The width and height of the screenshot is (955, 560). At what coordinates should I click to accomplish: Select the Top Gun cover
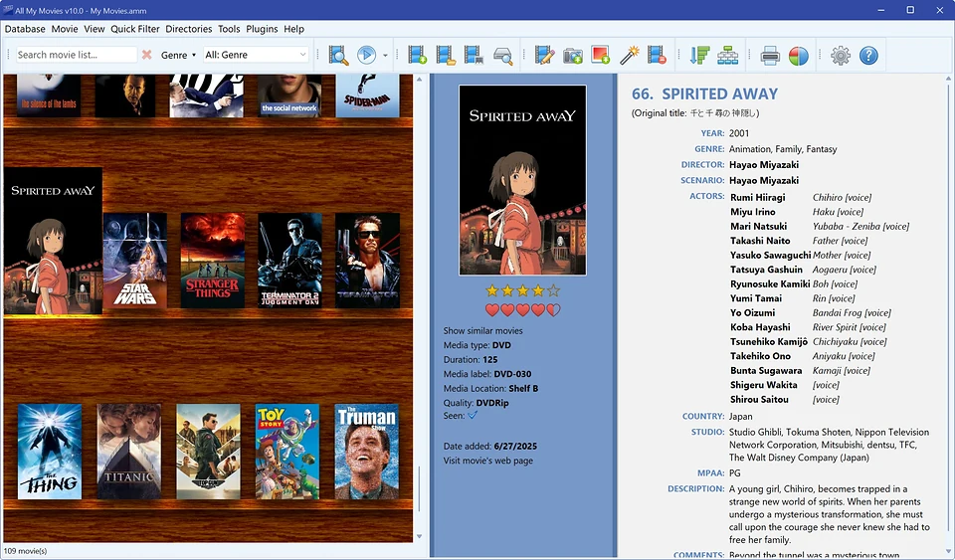pyautogui.click(x=208, y=452)
